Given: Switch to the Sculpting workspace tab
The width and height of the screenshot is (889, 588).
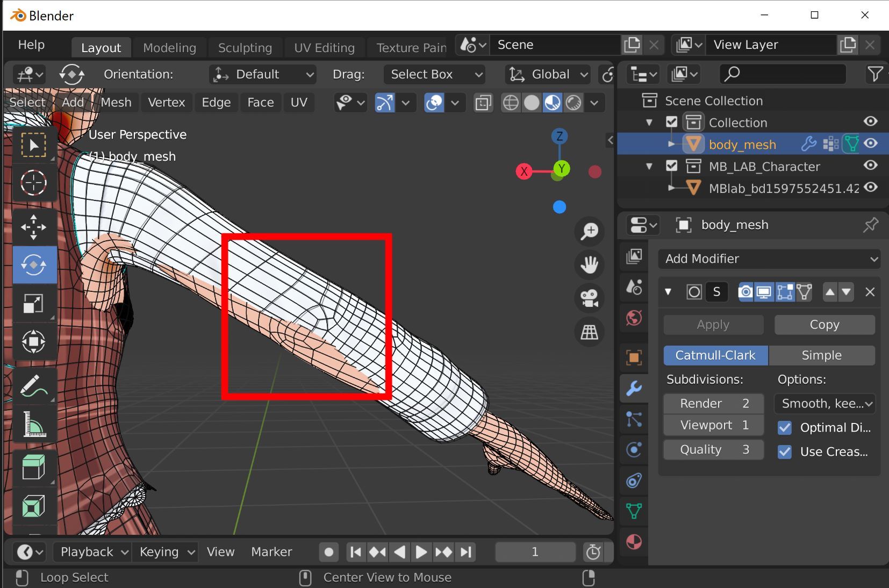Looking at the screenshot, I should click(x=245, y=48).
